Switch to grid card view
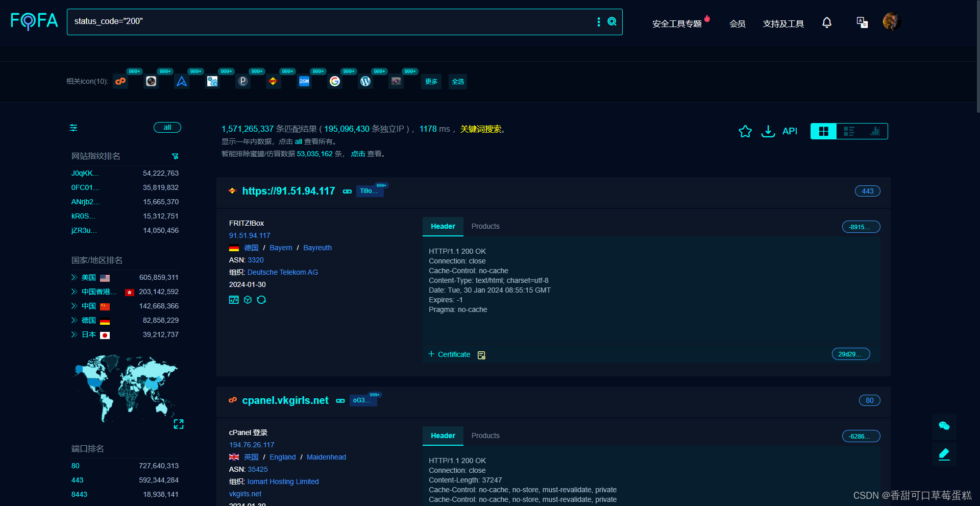The image size is (980, 506). coord(823,131)
